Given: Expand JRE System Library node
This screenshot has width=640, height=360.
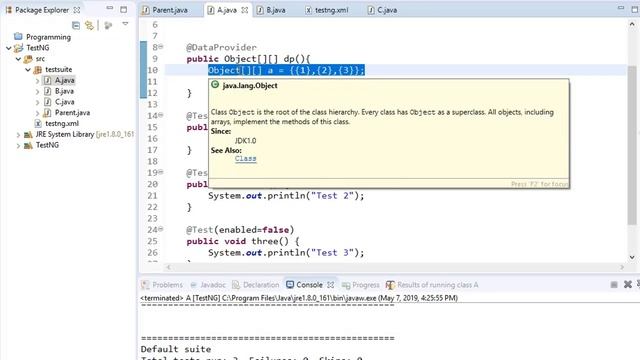Looking at the screenshot, I should [18, 134].
